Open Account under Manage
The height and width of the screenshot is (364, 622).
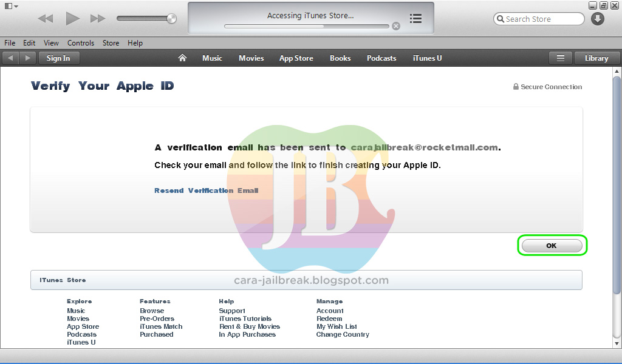click(330, 311)
